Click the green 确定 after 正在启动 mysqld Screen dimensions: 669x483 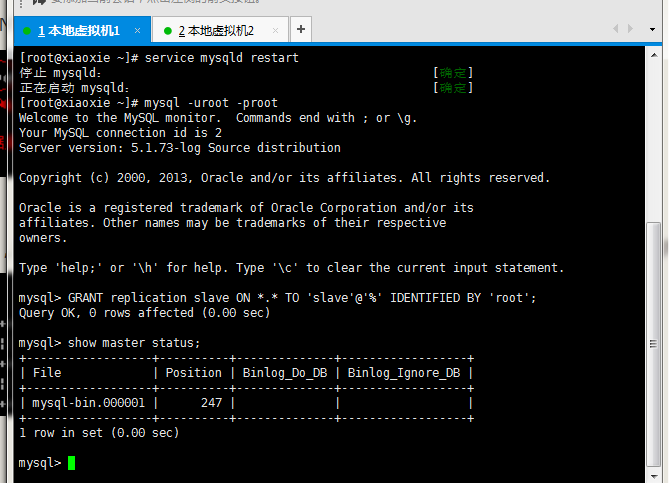coord(453,88)
